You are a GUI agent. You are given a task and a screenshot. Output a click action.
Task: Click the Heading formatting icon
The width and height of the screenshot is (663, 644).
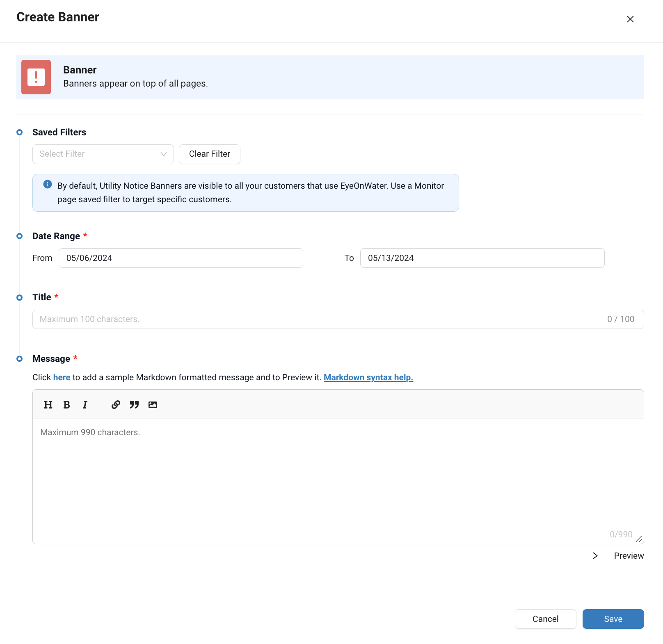[48, 405]
